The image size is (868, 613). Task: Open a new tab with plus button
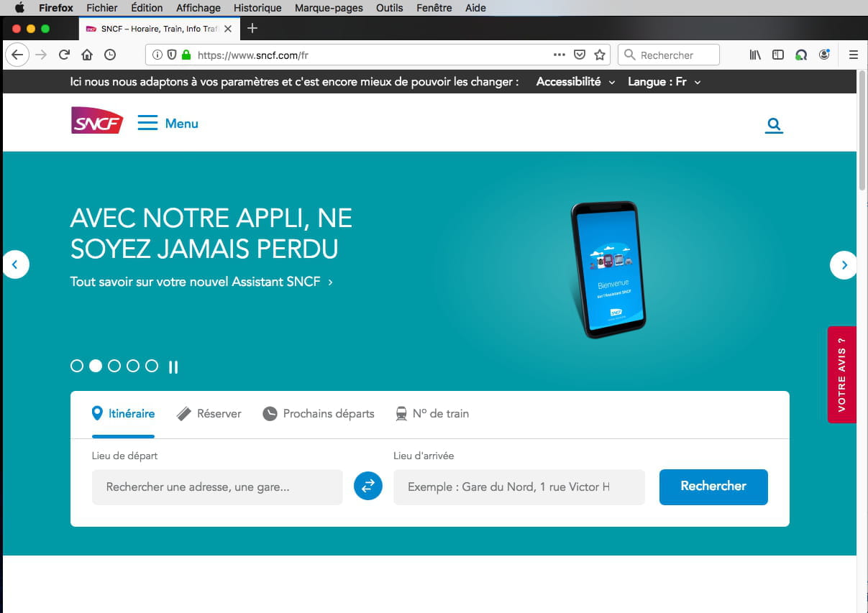point(252,28)
